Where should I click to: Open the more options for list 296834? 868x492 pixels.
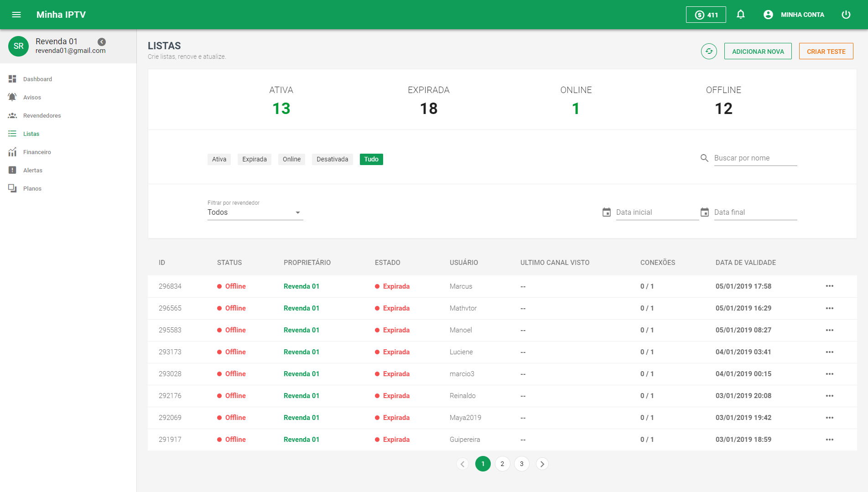(x=829, y=286)
